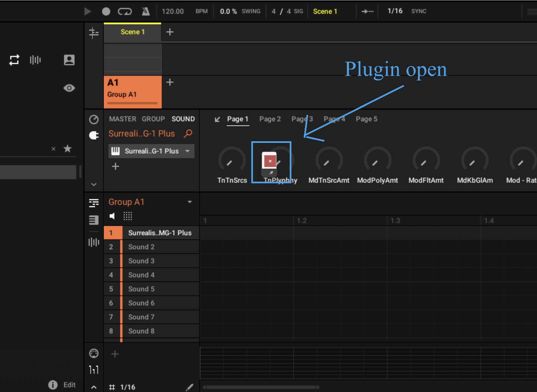Open the channel properties dial icon
Screen dimensions: 537x392
coord(94,120)
